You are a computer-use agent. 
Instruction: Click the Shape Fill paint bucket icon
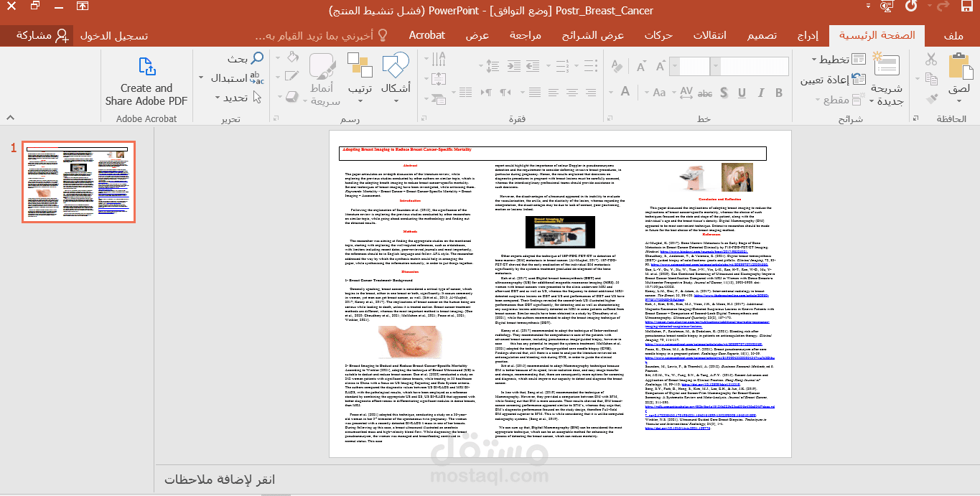(x=292, y=57)
